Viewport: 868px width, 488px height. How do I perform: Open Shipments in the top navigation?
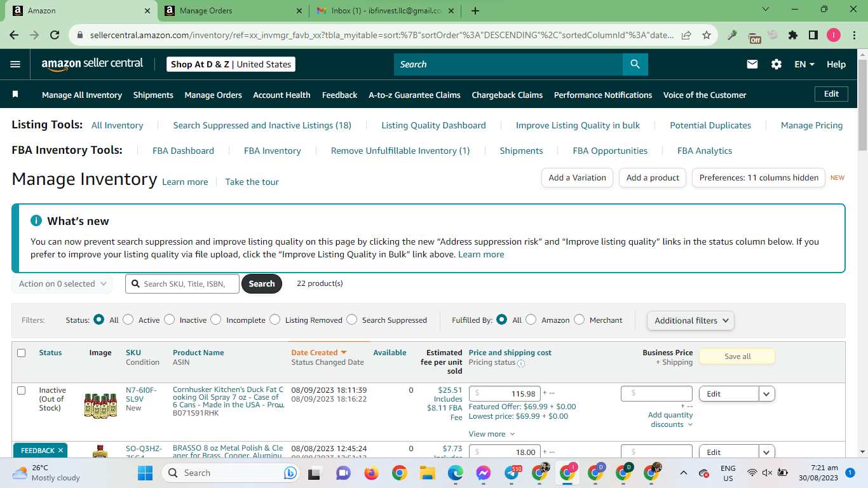click(153, 95)
